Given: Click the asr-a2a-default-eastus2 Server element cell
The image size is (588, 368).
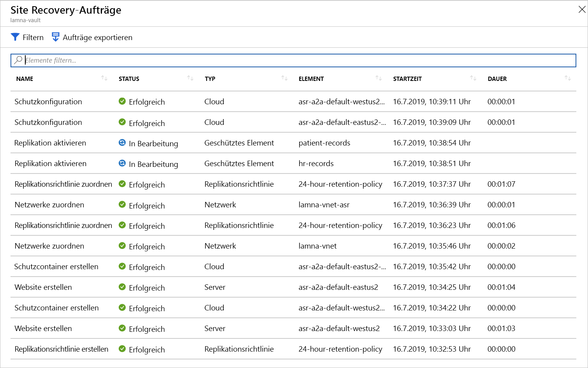Looking at the screenshot, I should (x=338, y=287).
